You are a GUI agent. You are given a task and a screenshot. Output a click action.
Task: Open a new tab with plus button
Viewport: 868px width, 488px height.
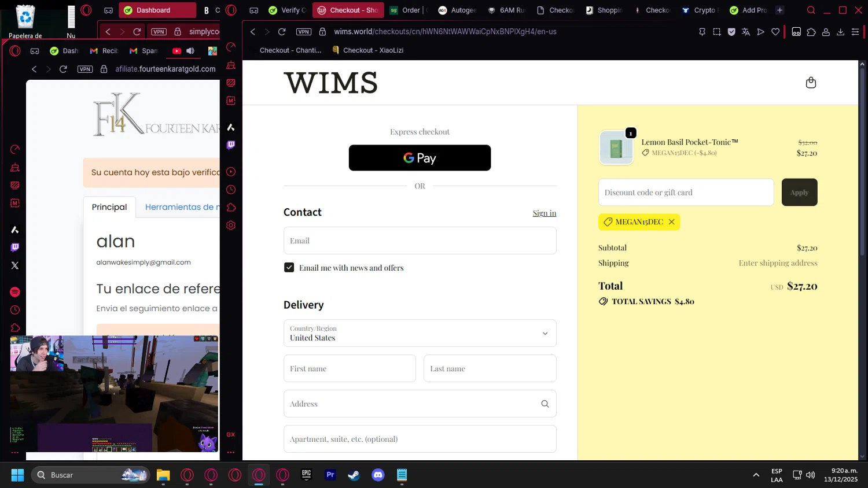coord(779,10)
